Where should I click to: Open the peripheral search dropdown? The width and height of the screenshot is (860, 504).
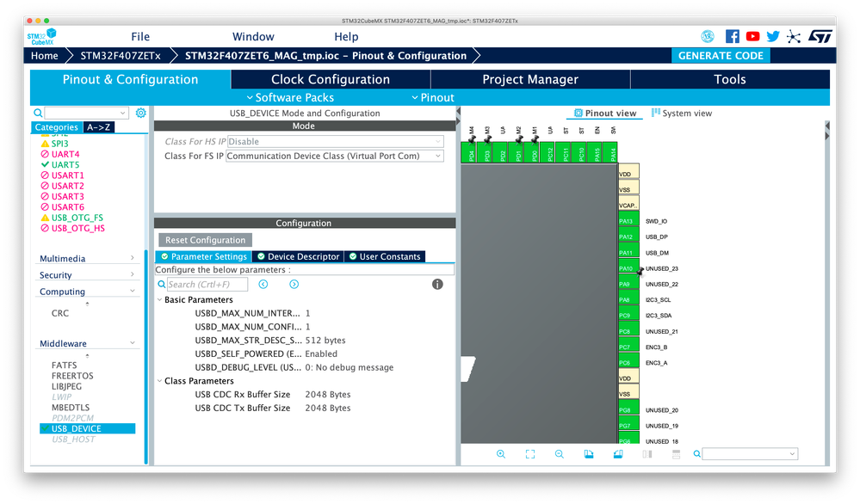pyautogui.click(x=123, y=113)
